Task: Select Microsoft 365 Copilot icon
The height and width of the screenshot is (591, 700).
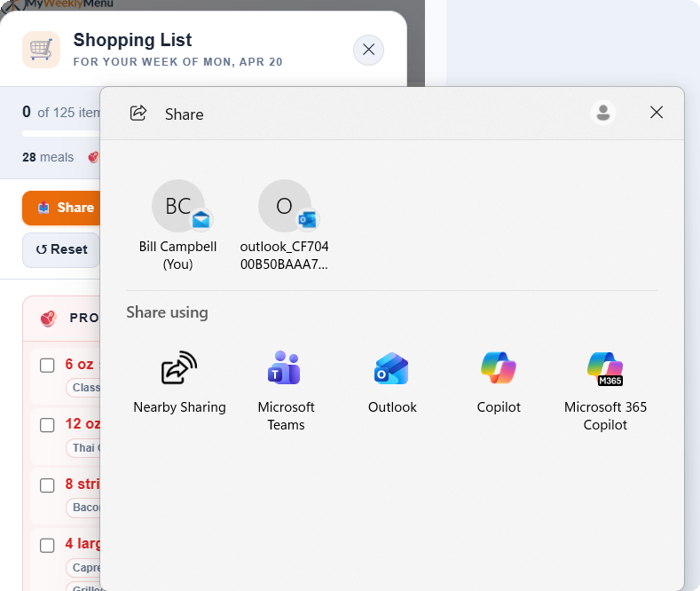Action: coord(605,368)
